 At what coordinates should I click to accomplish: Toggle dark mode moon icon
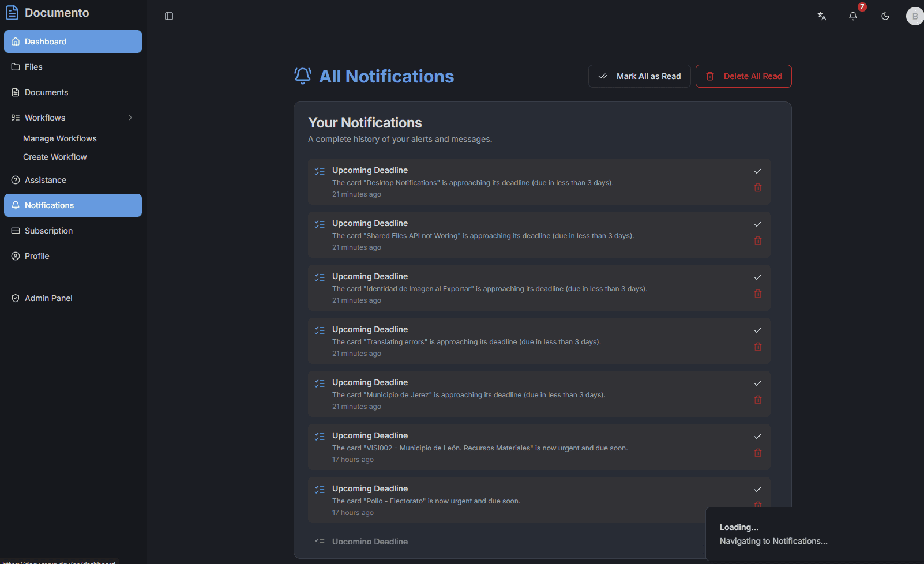(x=885, y=16)
